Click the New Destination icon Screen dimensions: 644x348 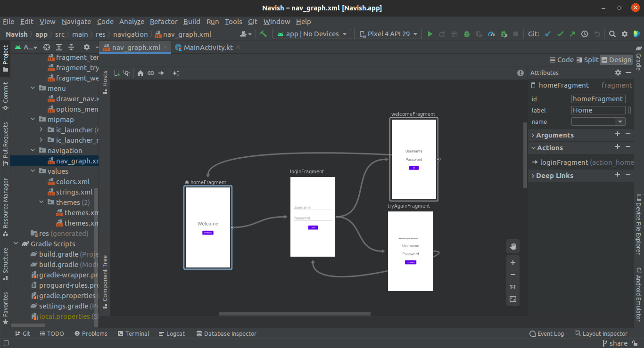point(117,73)
